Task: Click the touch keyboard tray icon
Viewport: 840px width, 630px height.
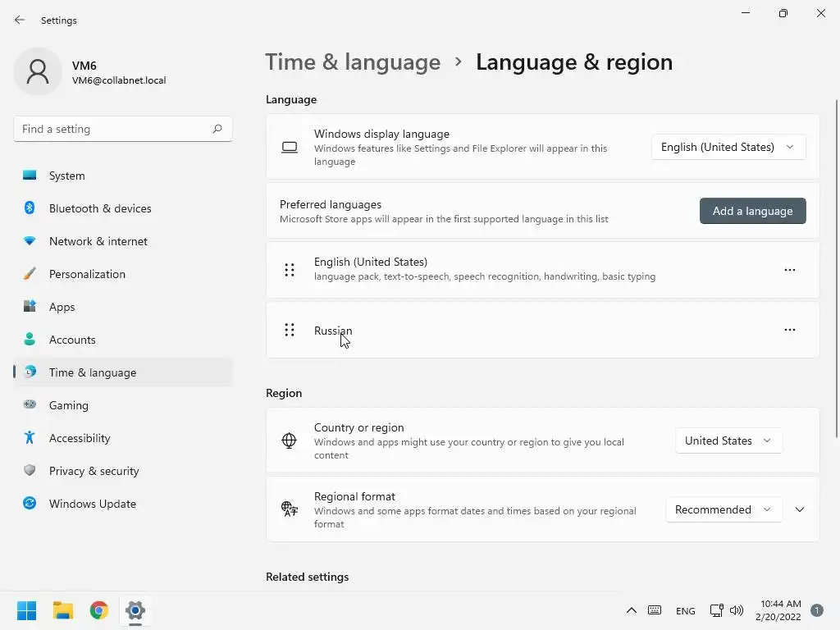Action: (x=655, y=610)
